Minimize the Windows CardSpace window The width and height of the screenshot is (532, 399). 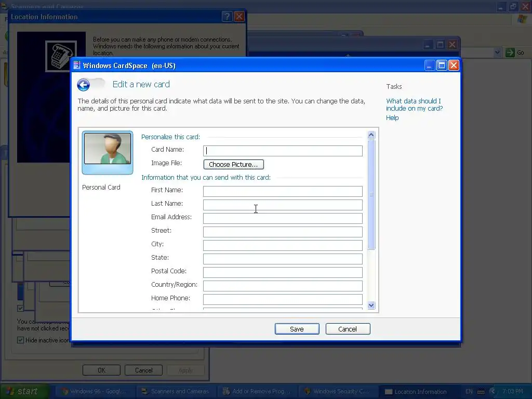pyautogui.click(x=430, y=65)
